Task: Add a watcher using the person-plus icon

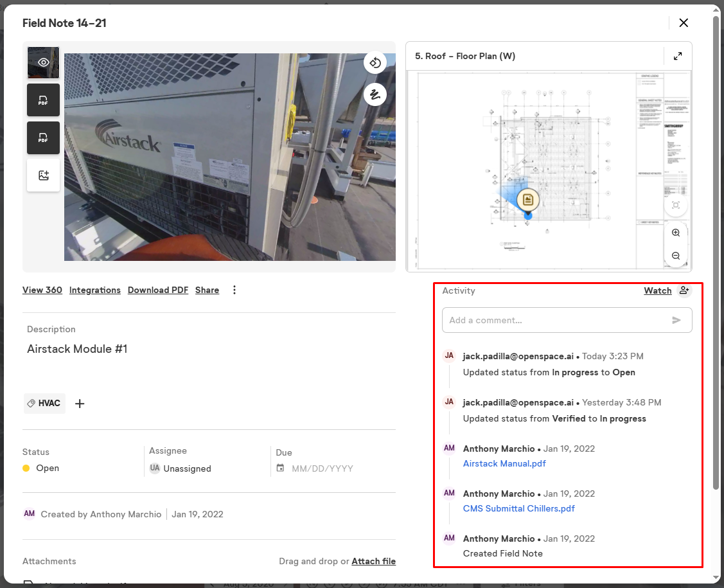Action: click(684, 290)
